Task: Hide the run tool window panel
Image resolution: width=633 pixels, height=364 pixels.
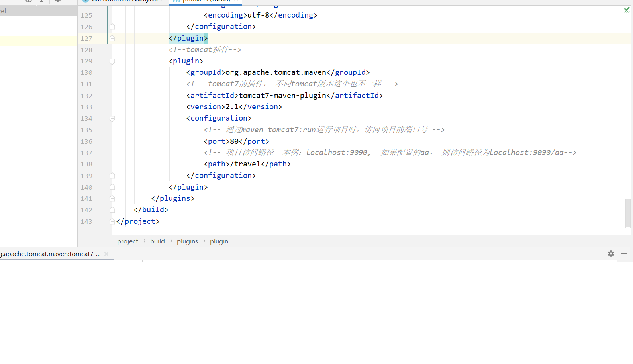Action: pyautogui.click(x=624, y=254)
